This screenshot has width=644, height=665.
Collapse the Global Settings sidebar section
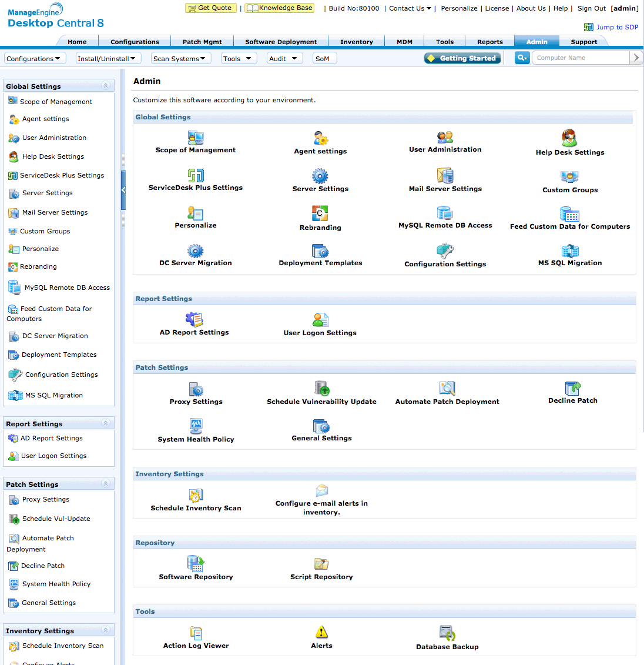pos(106,86)
